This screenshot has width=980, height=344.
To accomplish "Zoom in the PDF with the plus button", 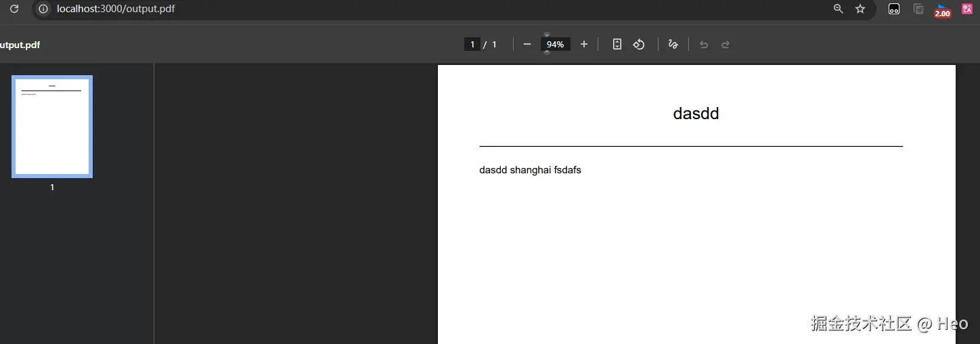I will [584, 45].
